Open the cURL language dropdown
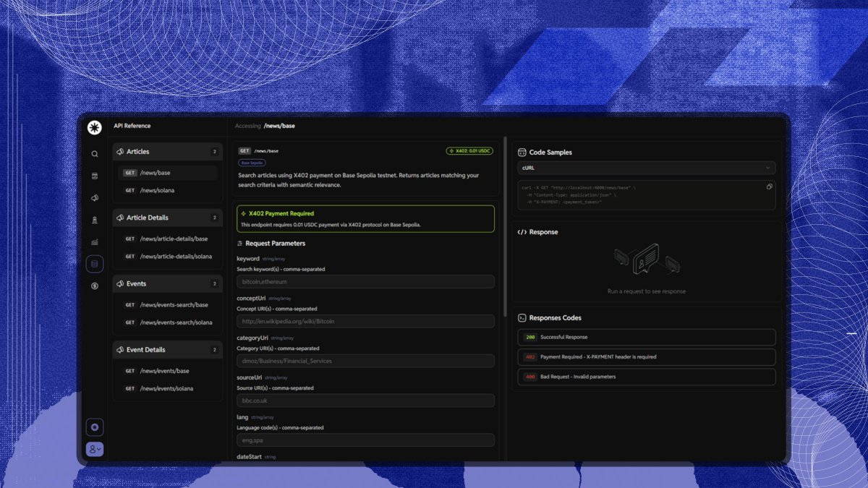The width and height of the screenshot is (868, 488). point(647,168)
